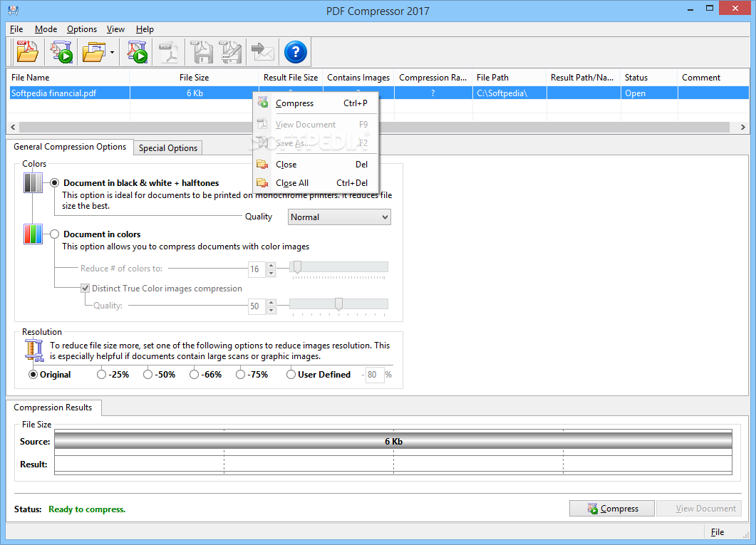This screenshot has width=756, height=545.
Task: Choose View Document F9 in the context menu
Action: click(x=316, y=125)
